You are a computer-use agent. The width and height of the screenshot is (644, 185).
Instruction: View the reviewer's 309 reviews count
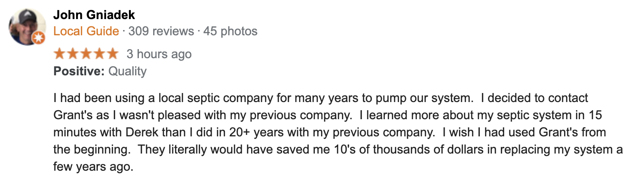[x=161, y=31]
